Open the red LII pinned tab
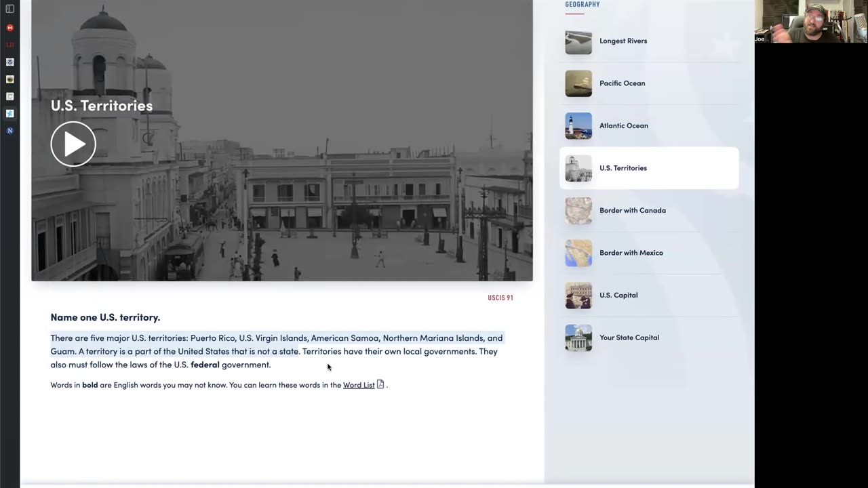 [x=9, y=45]
